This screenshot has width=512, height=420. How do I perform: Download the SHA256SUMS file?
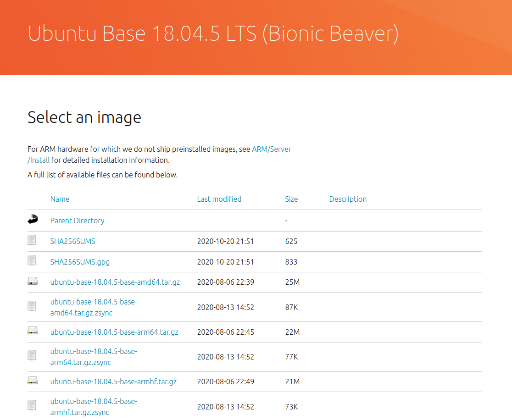72,241
